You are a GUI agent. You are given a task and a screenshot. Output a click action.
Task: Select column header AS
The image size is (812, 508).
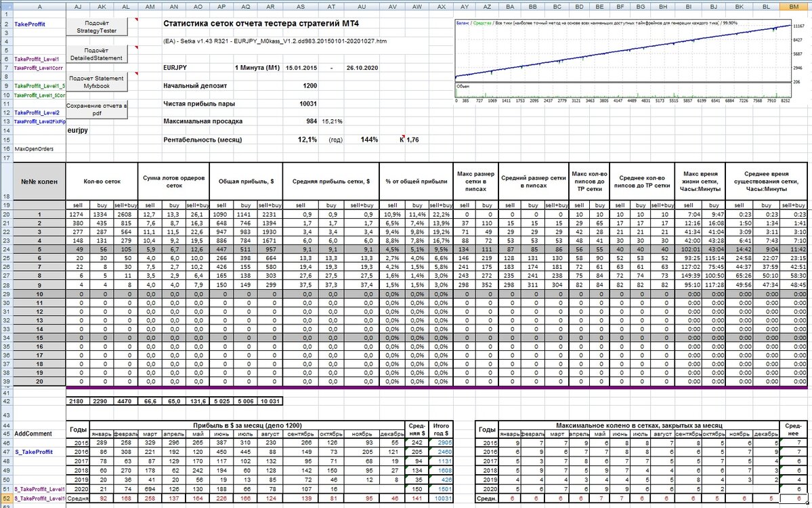point(301,7)
